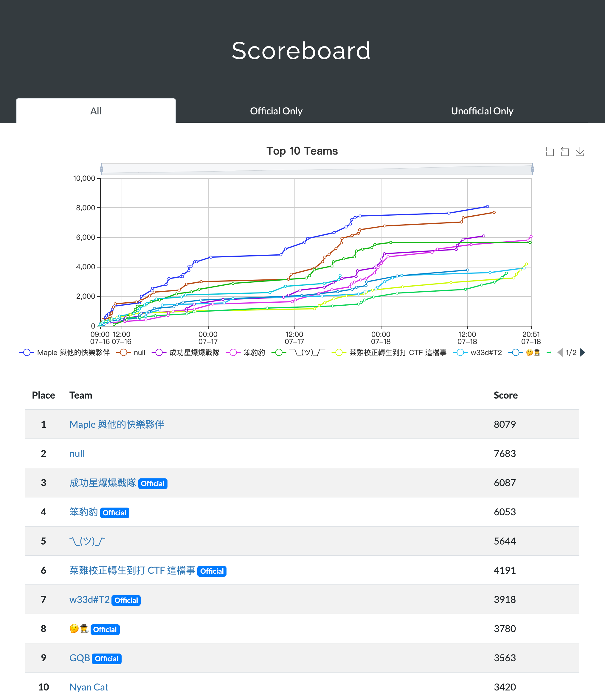Open the Nyan Cat team link
Viewport: 605px width, 700px height.
[x=89, y=687]
